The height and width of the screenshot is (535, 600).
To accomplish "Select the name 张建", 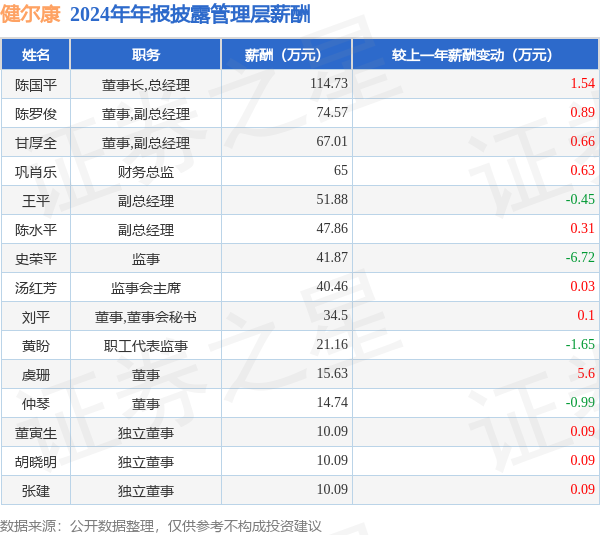I will [x=36, y=491].
